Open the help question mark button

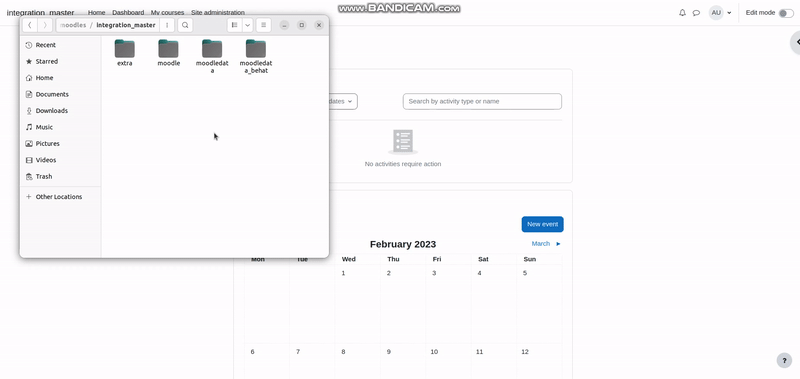(784, 361)
